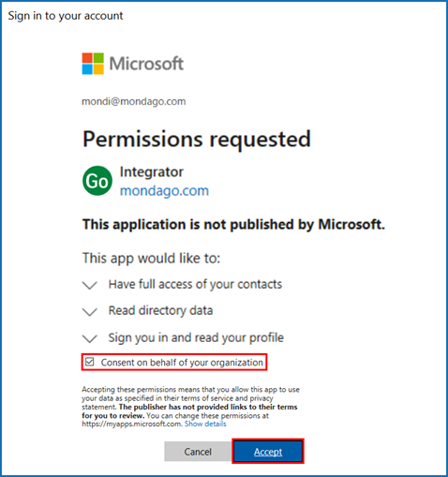Expand Sign you in and read profile
448x477 pixels.
pos(90,338)
